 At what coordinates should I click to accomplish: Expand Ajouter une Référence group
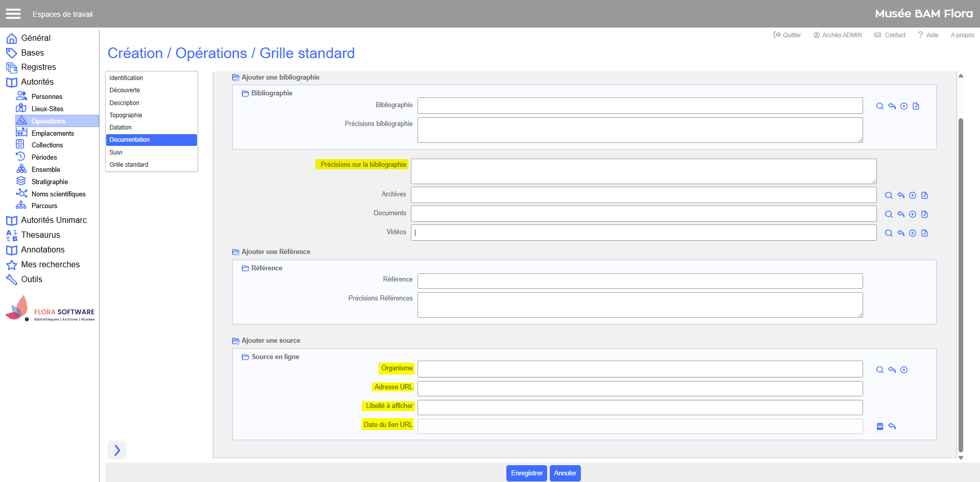point(236,252)
